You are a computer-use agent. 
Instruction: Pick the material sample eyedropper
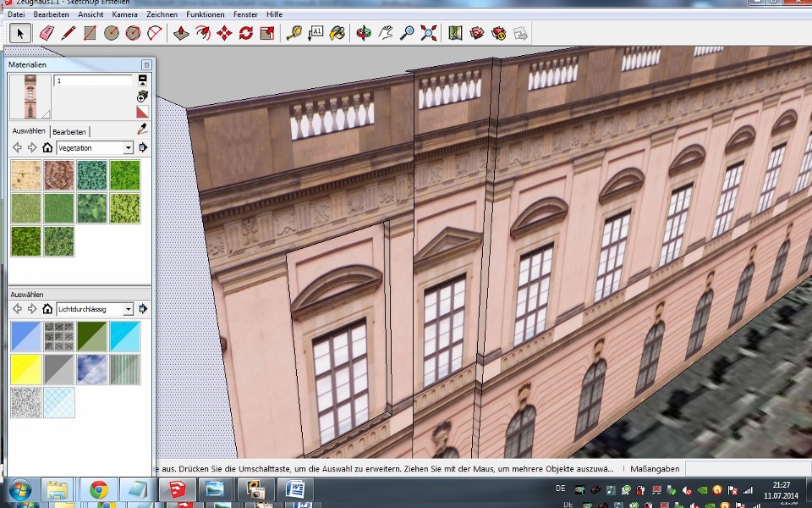click(x=142, y=129)
